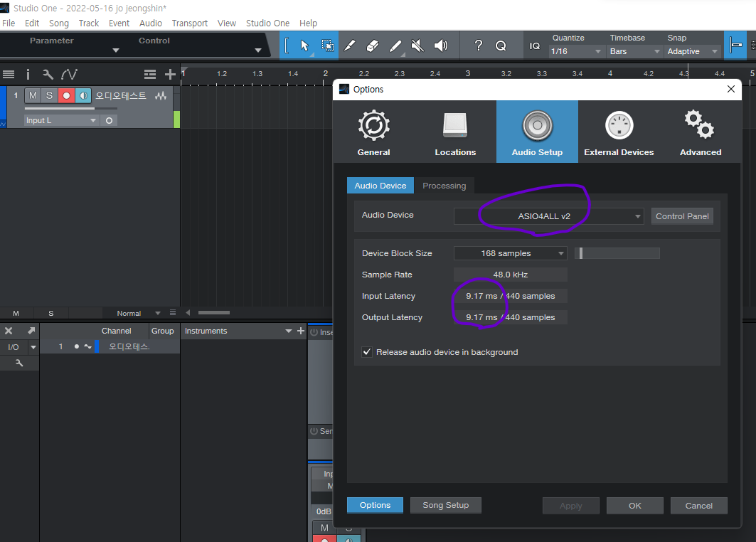The image size is (756, 542).
Task: Click the Cancel button
Action: pos(698,505)
